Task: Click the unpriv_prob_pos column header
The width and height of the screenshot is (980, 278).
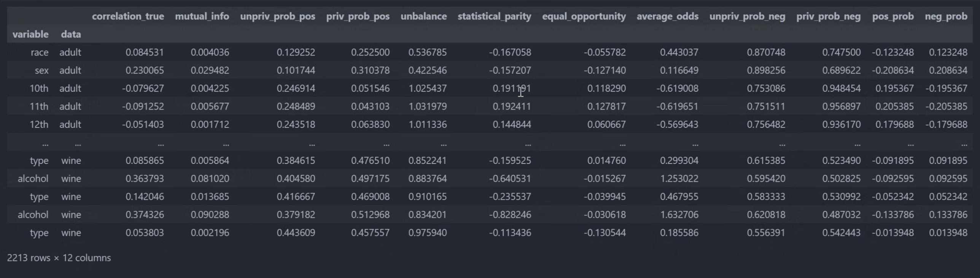Action: [x=278, y=16]
